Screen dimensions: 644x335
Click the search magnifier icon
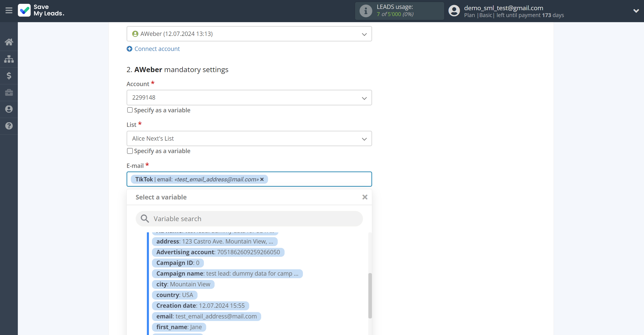pyautogui.click(x=145, y=219)
